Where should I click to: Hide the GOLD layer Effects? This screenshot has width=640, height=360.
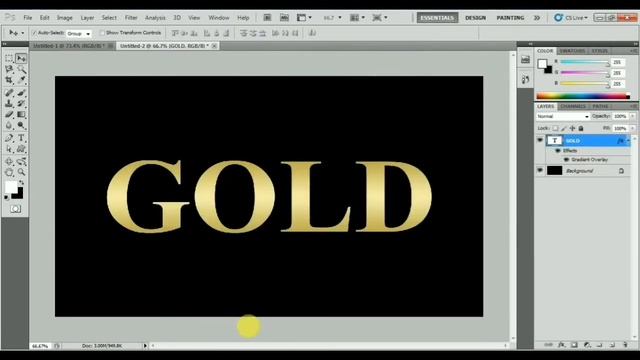(x=558, y=151)
